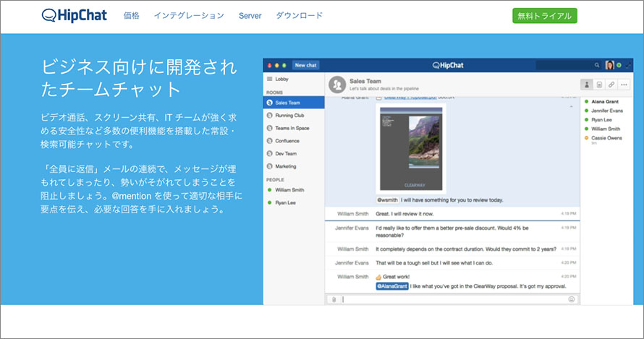The width and height of the screenshot is (644, 339).
Task: Open the room more options ellipsis
Action: 624,85
